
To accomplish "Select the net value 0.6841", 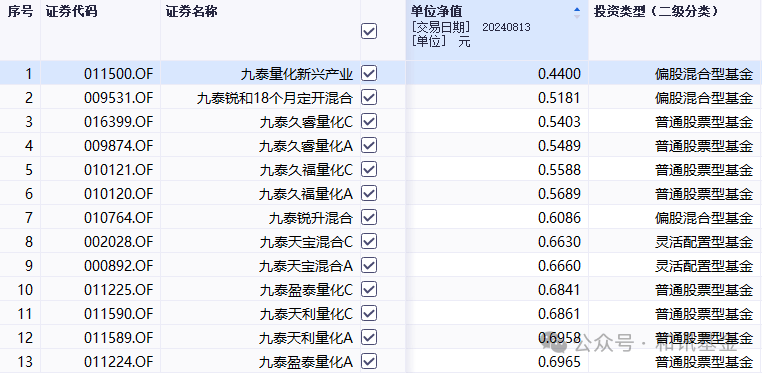I will click(559, 290).
